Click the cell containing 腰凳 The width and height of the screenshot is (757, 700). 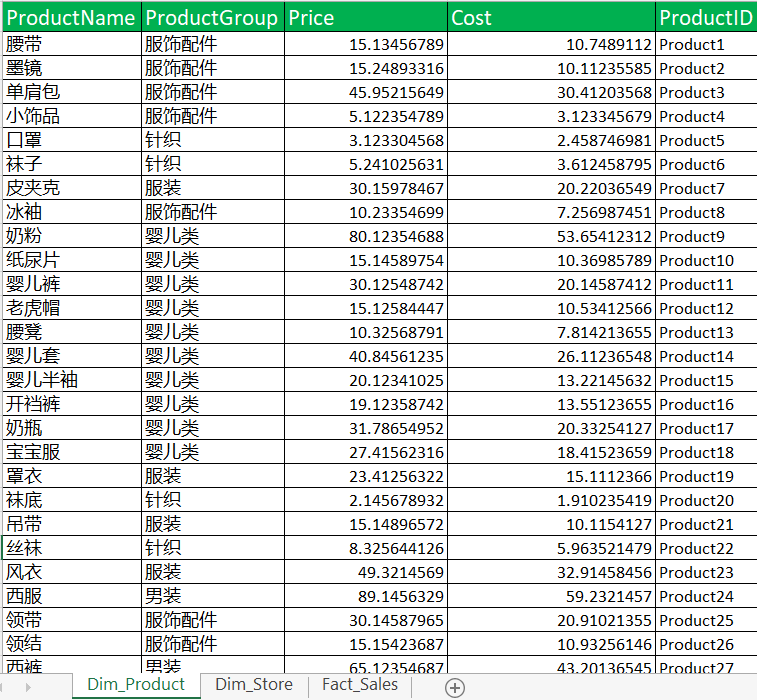coord(72,332)
